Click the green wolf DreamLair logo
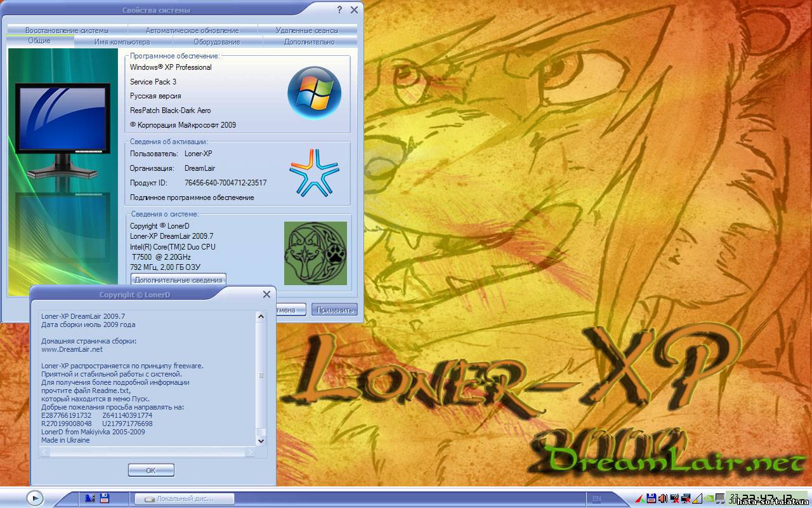 (315, 253)
